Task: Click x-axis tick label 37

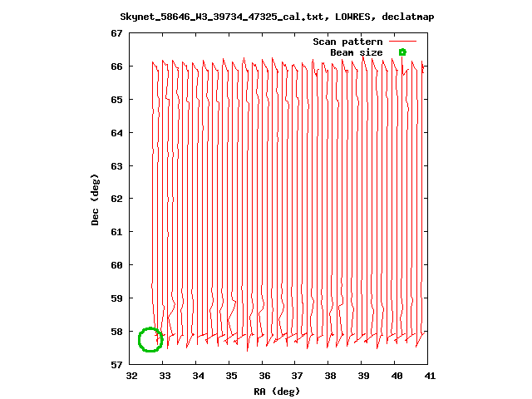Action: pos(298,376)
